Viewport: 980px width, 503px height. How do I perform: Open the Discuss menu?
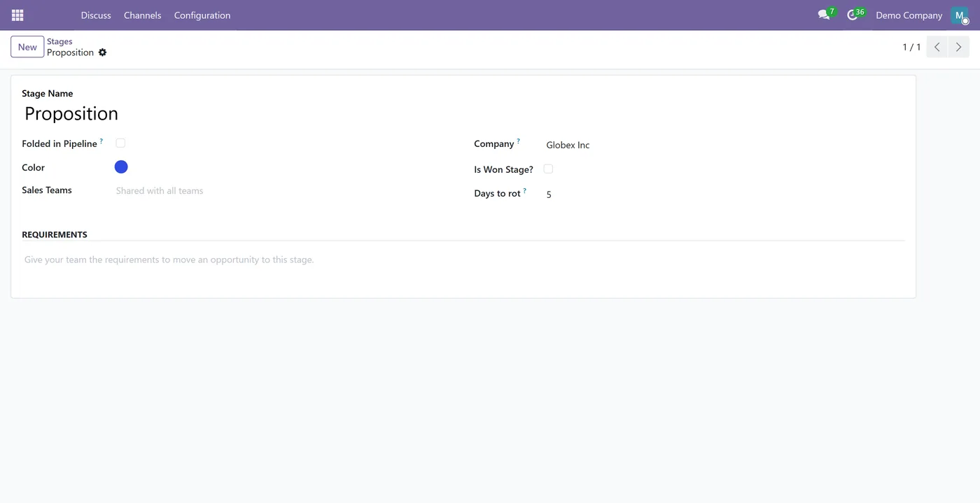point(96,15)
